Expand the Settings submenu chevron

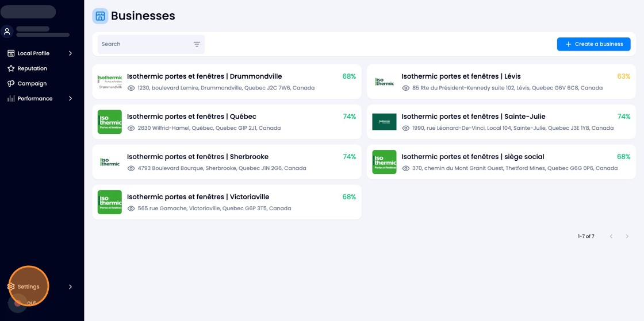70,287
